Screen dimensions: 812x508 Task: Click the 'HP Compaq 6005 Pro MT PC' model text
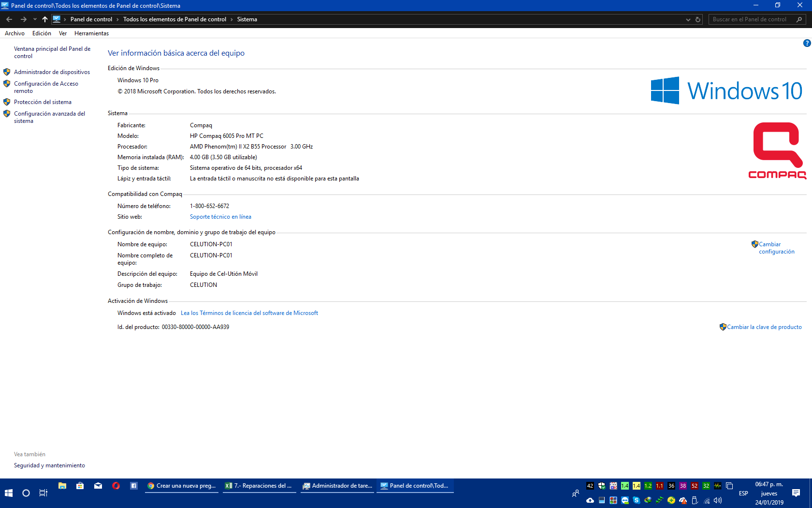pos(227,136)
